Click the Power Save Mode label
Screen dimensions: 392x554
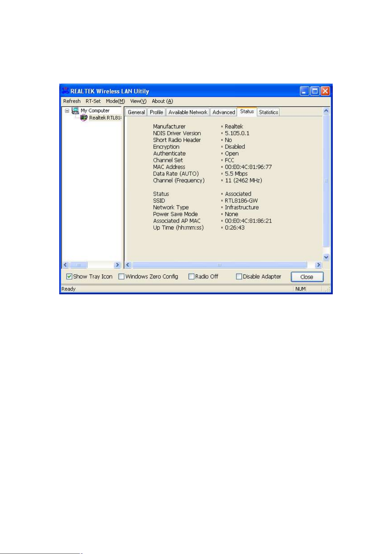coord(175,214)
